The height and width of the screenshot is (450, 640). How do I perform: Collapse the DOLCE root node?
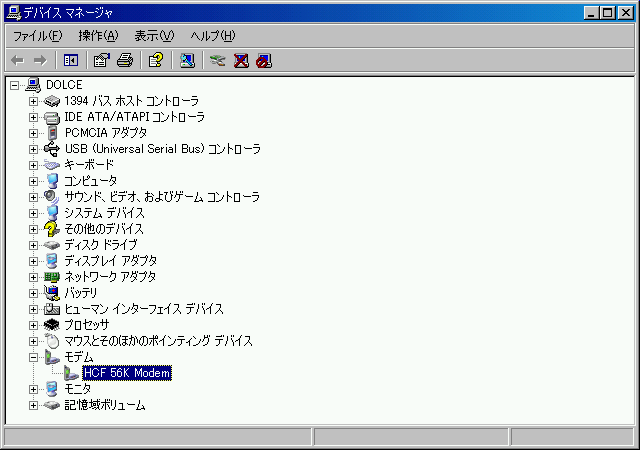point(14,85)
